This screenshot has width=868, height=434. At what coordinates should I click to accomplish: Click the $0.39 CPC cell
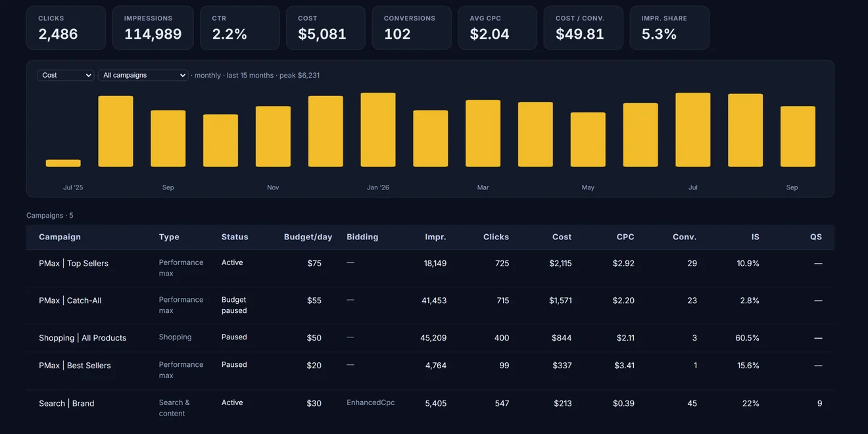click(624, 403)
